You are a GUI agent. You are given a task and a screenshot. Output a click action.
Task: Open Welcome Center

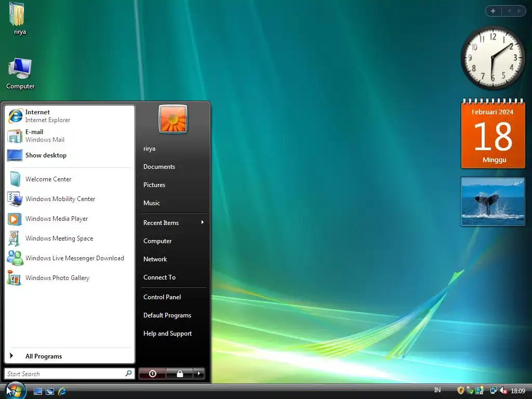click(70, 179)
